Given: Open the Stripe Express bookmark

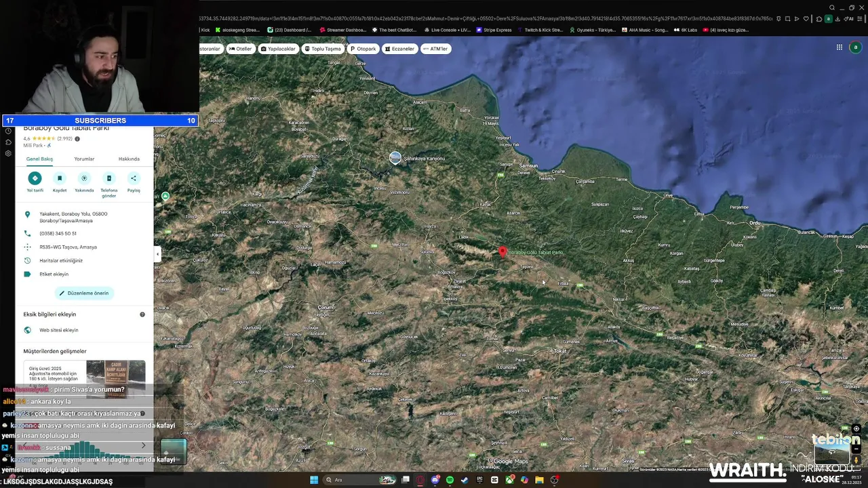Looking at the screenshot, I should [494, 30].
